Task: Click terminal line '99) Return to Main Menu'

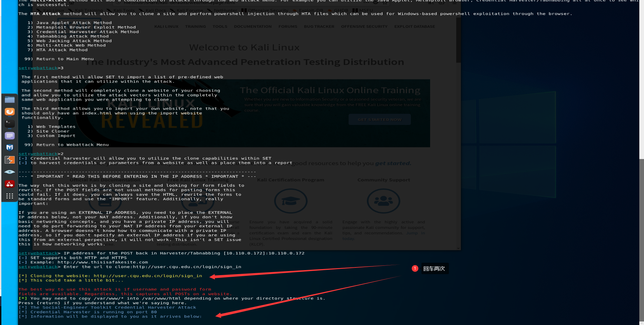Action: (x=59, y=59)
